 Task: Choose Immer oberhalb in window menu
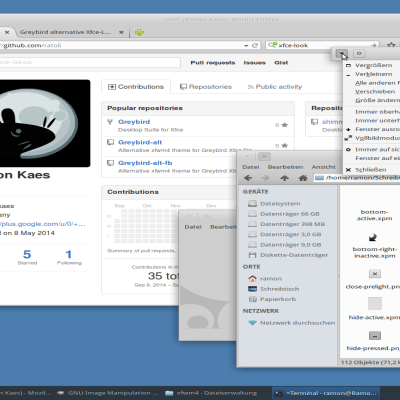pyautogui.click(x=373, y=112)
